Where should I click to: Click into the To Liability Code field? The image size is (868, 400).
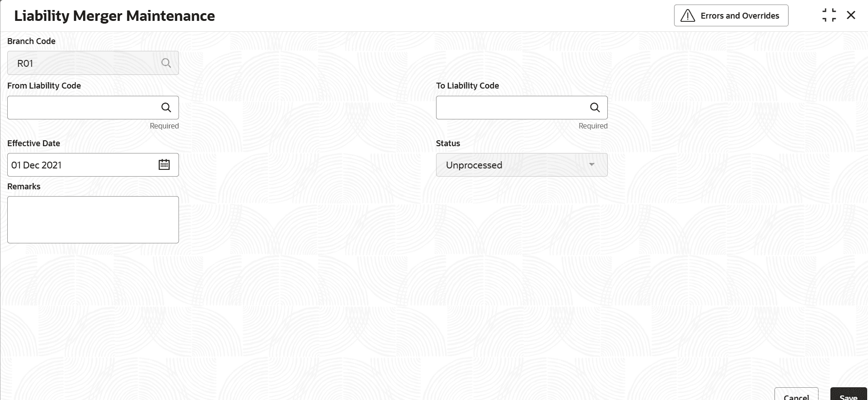(511, 108)
